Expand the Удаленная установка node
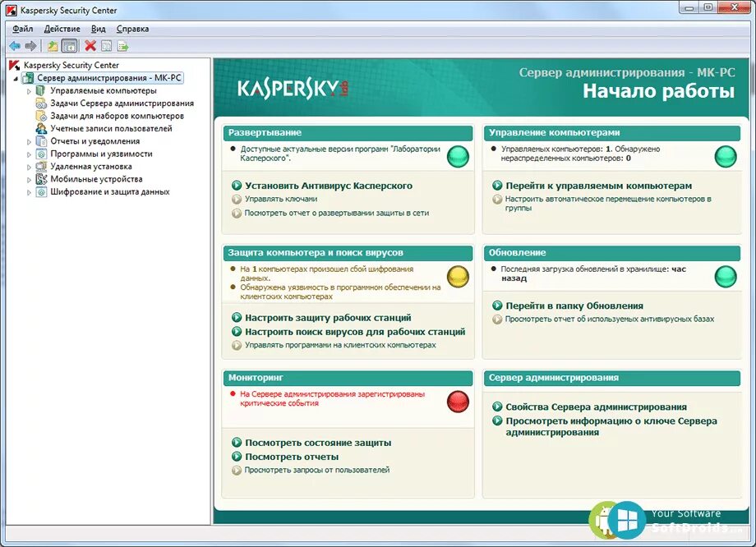 click(29, 167)
